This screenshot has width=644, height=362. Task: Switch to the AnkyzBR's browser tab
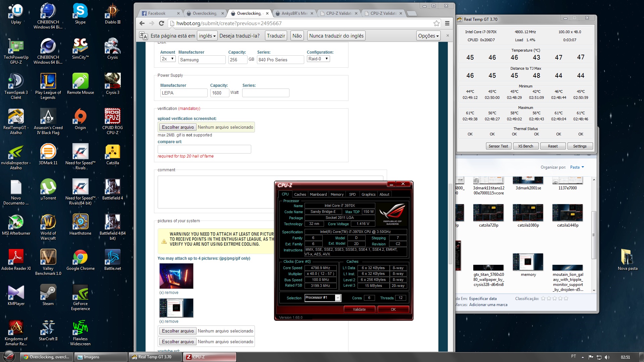click(x=294, y=13)
